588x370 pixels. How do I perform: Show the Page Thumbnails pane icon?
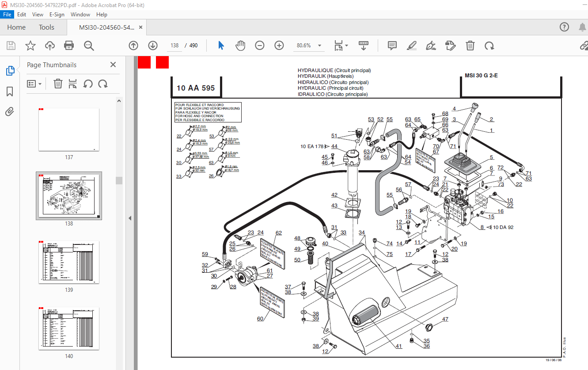tap(10, 71)
